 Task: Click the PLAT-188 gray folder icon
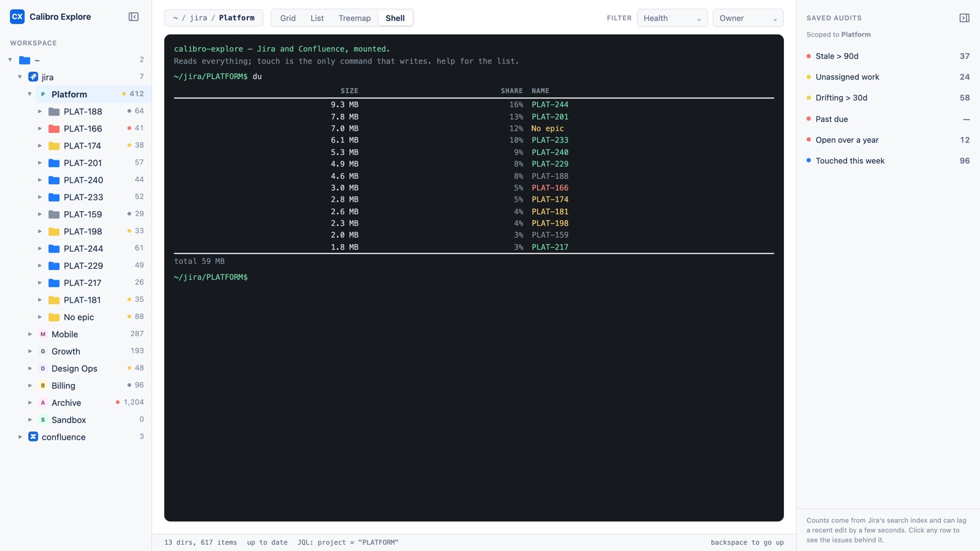(54, 111)
